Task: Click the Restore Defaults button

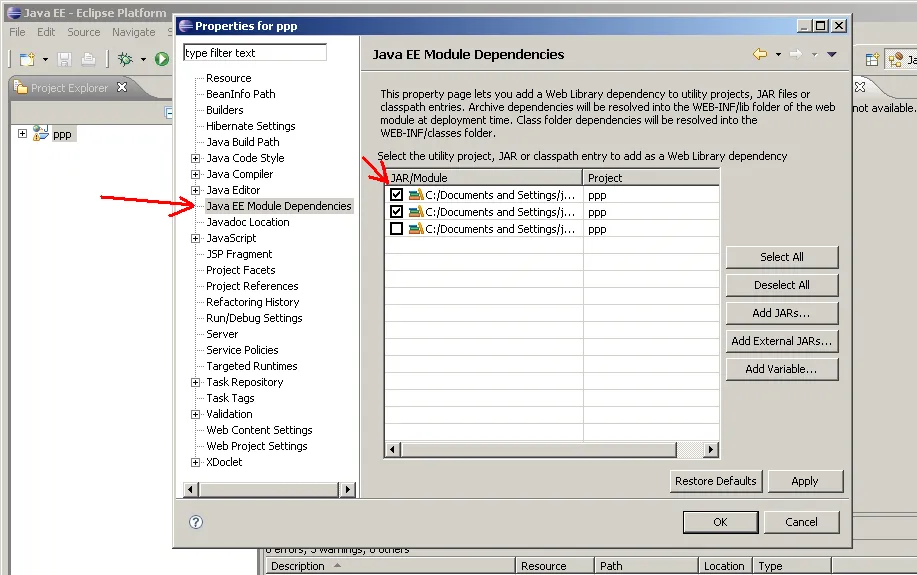Action: (x=716, y=481)
